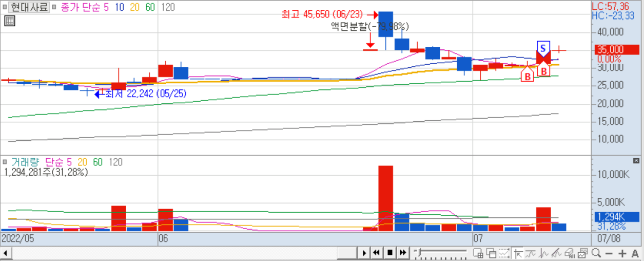
Task: Click the price 10 moving average label
Action: 119,7
